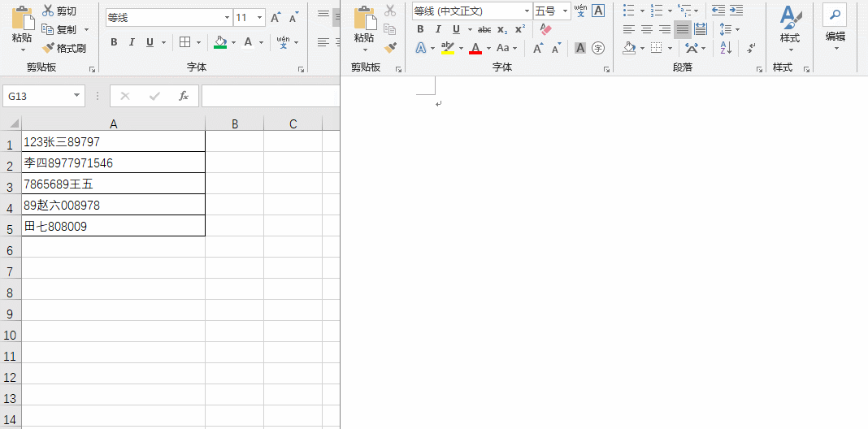Apply yellow text highlight in Word
868x429 pixels.
tap(448, 48)
